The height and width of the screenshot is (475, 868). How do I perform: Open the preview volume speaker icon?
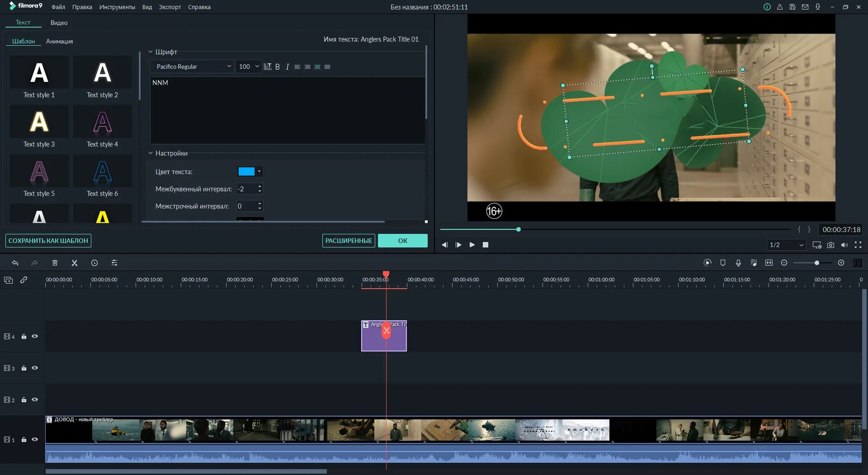[844, 245]
